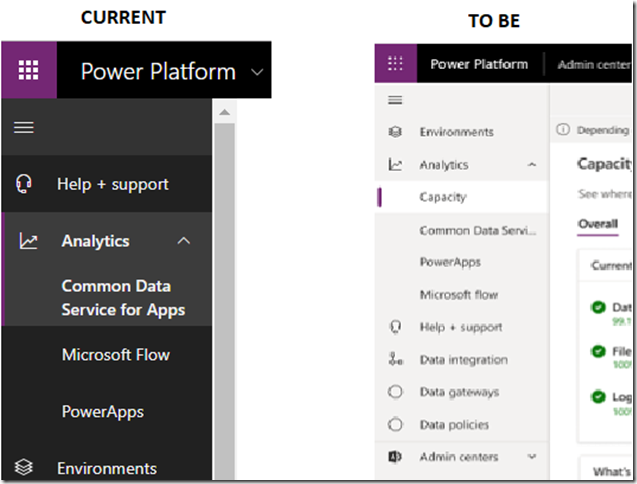The width and height of the screenshot is (637, 484).
Task: Select Help + support in dark sidebar
Action: point(106,184)
